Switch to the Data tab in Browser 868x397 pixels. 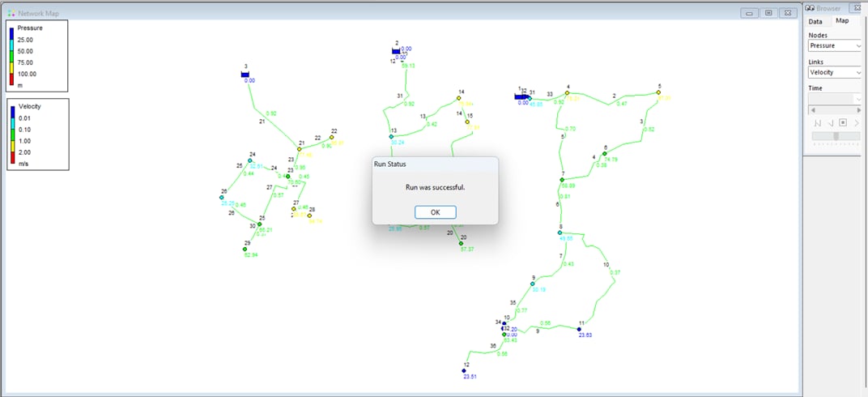coord(815,22)
